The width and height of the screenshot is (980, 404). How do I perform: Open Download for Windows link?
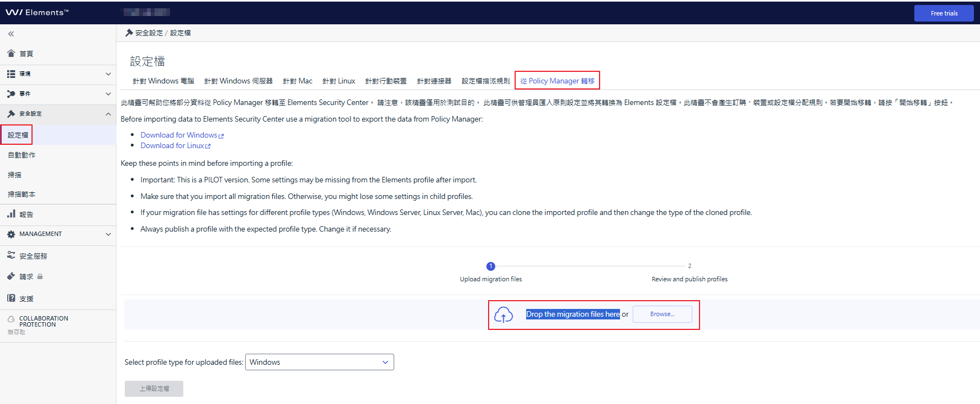[179, 135]
